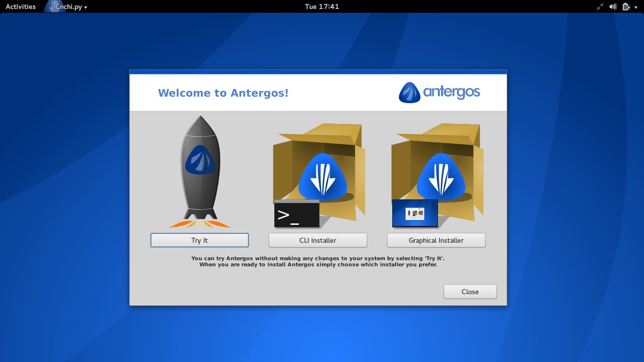Click the battery charging icon in top bar
The height and width of the screenshot is (362, 644).
coord(626,7)
